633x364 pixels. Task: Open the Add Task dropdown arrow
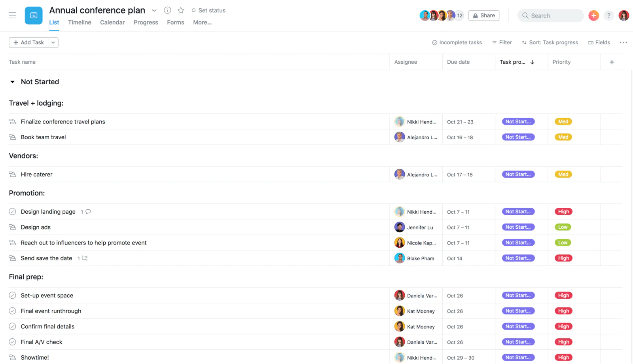(53, 42)
